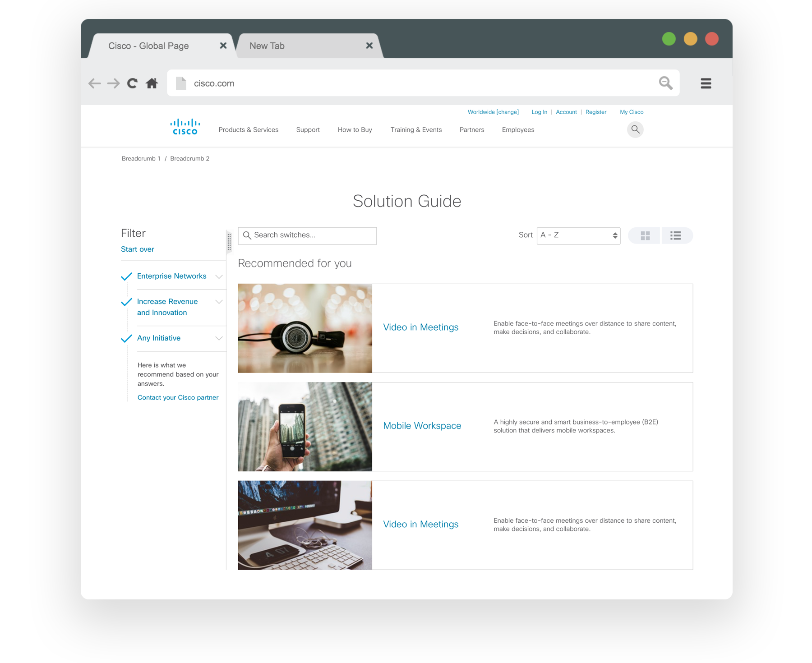Uncheck the Enterprise Networks filter checkmark
The height and width of the screenshot is (663, 812).
click(126, 276)
